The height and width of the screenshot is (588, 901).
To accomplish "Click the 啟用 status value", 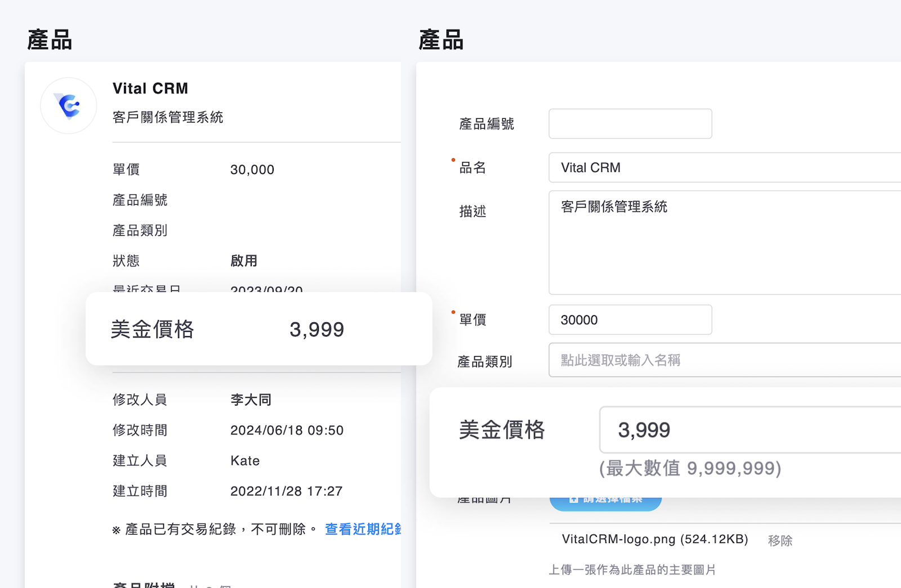I will 244,261.
